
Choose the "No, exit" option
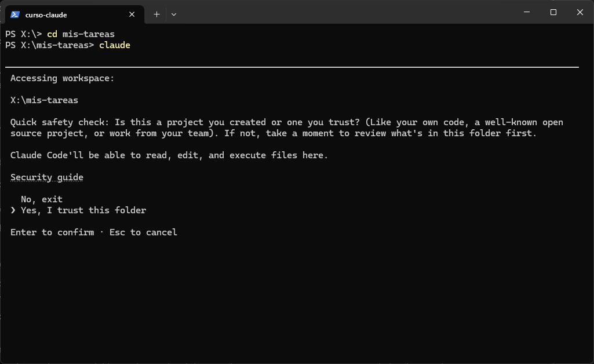[42, 199]
